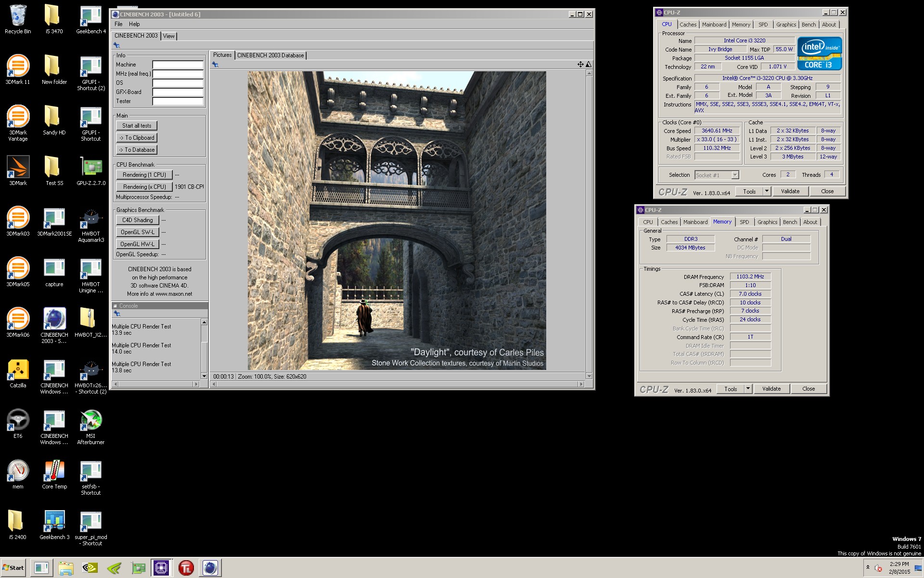Launch the Catzilla desktop icon
Viewport: 924px width, 578px height.
[18, 373]
